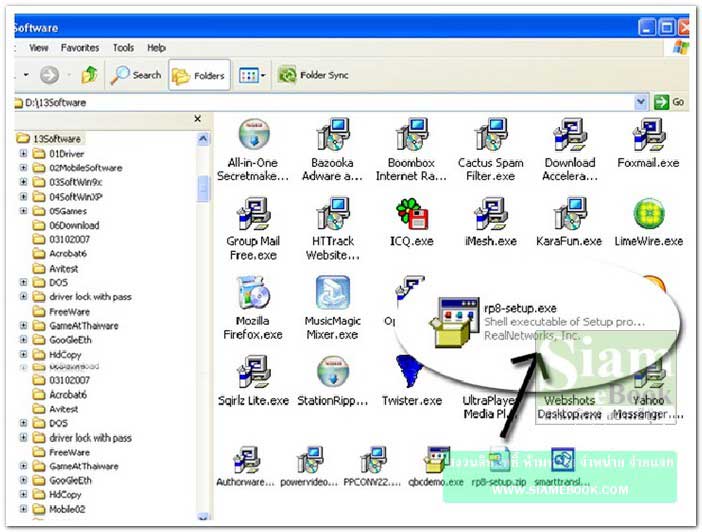The image size is (702, 532).
Task: Close the Folders pane with X
Action: [x=197, y=119]
